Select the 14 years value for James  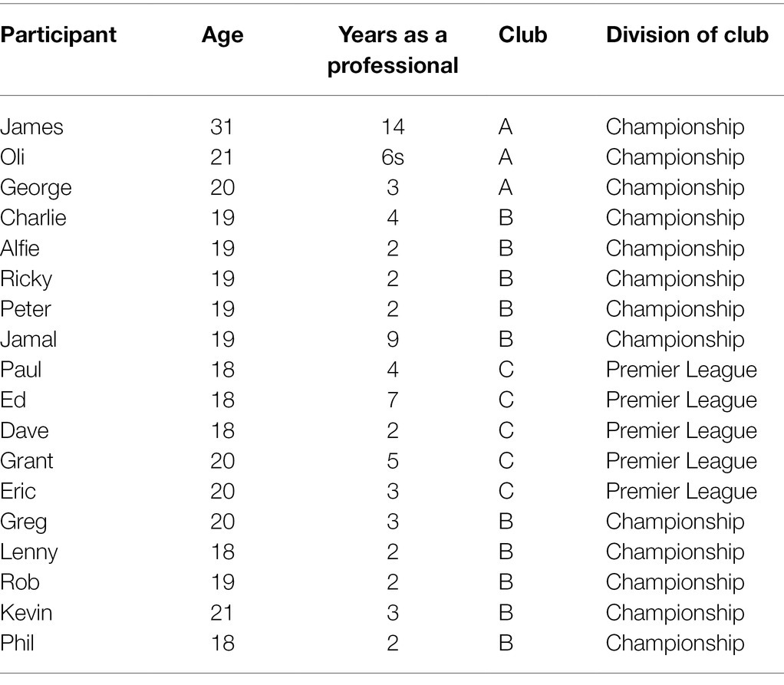click(x=393, y=127)
